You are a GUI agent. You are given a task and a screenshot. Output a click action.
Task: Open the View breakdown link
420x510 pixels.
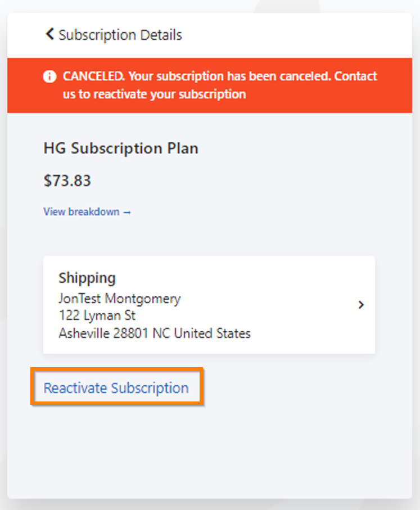click(x=82, y=212)
